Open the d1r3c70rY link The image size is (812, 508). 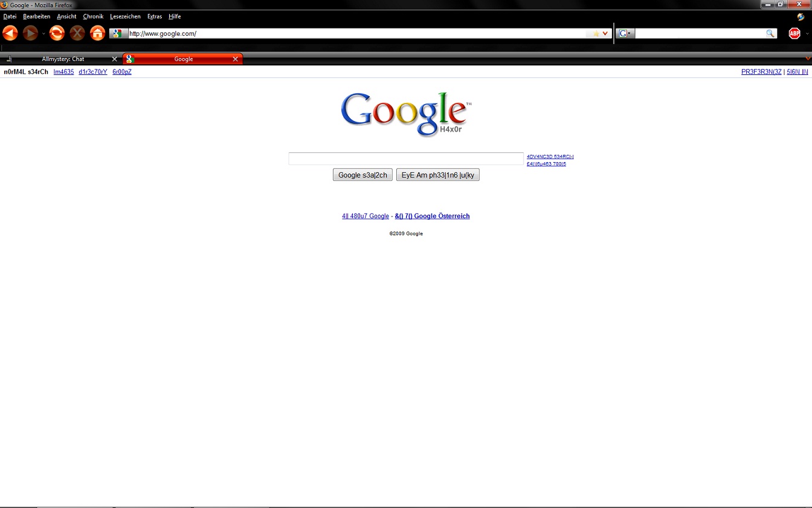[x=93, y=72]
